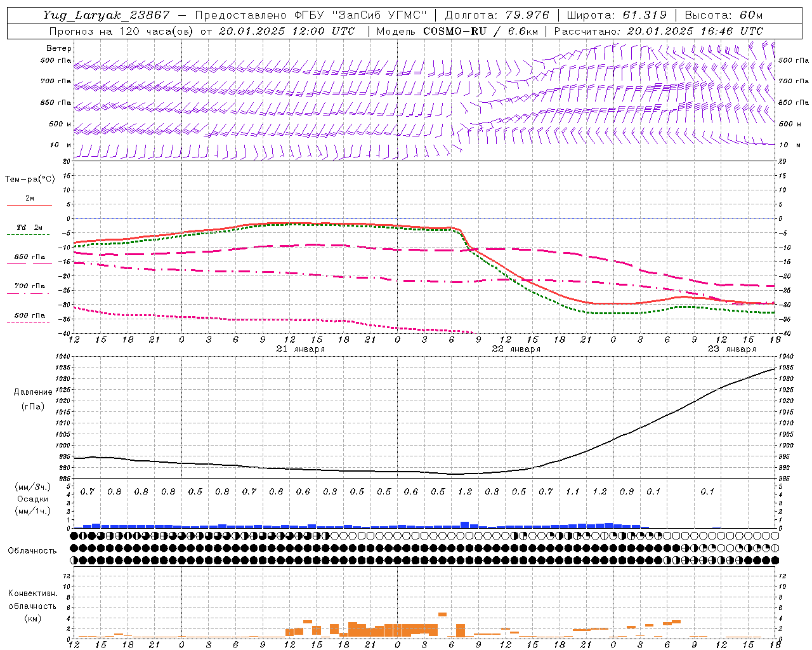Select the provider text ФГБУ "ЗапСиб УГМС"
This screenshot has height=650, width=812.
tap(361, 15)
